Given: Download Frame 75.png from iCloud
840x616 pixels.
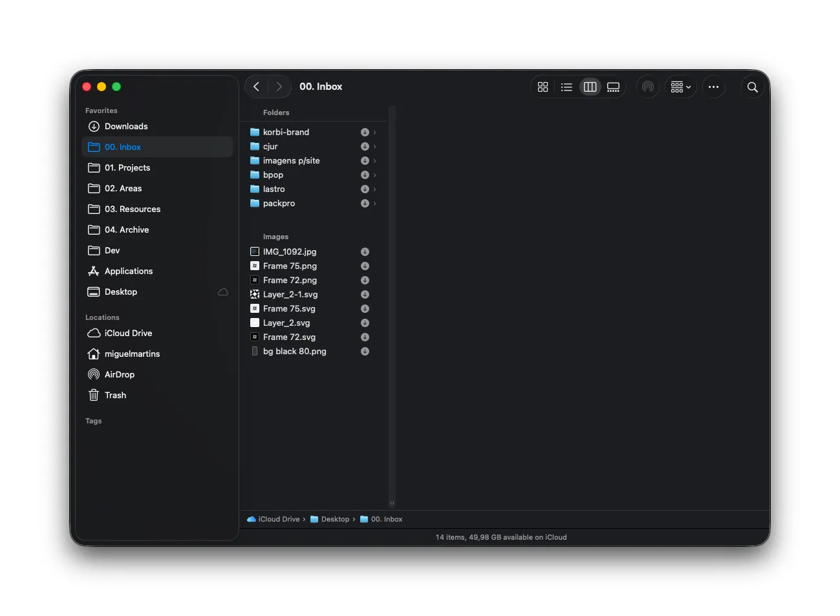Looking at the screenshot, I should click(365, 266).
